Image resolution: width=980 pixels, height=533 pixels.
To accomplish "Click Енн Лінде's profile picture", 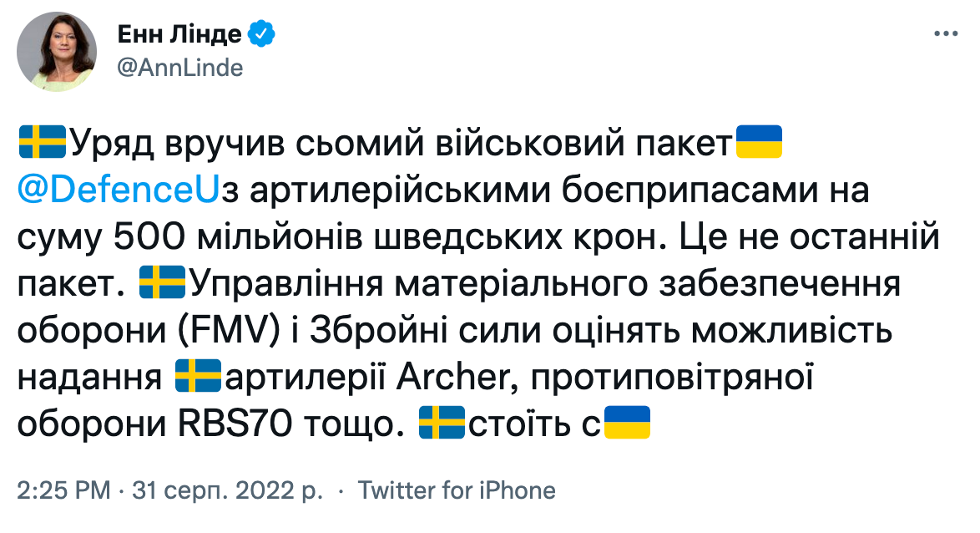I will 57,47.
